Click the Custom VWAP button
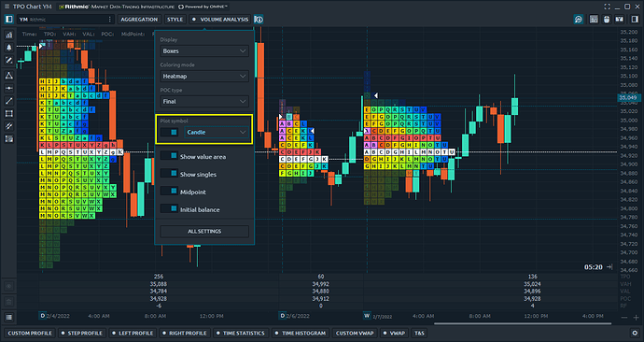The image size is (644, 342). click(x=355, y=333)
